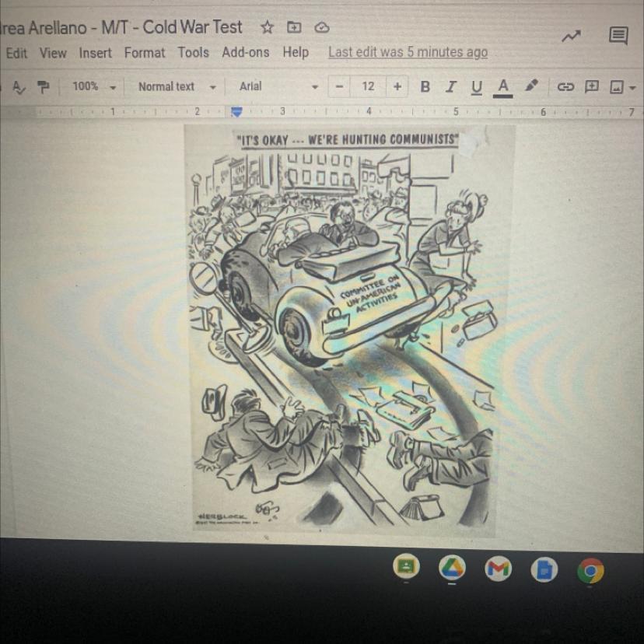Image resolution: width=644 pixels, height=644 pixels.
Task: Open the Edit menu
Action: click(16, 53)
